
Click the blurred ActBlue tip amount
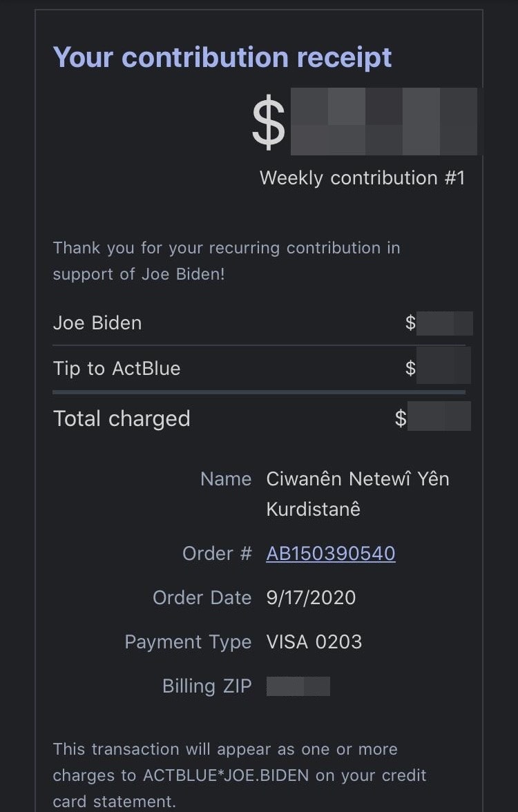(x=444, y=366)
